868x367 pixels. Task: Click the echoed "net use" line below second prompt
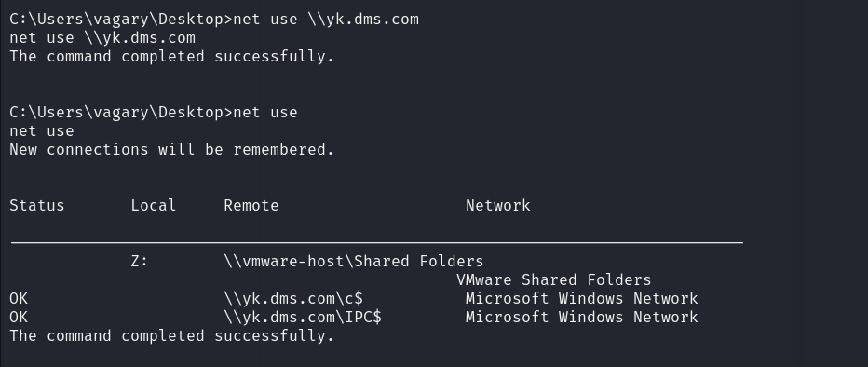(x=42, y=131)
